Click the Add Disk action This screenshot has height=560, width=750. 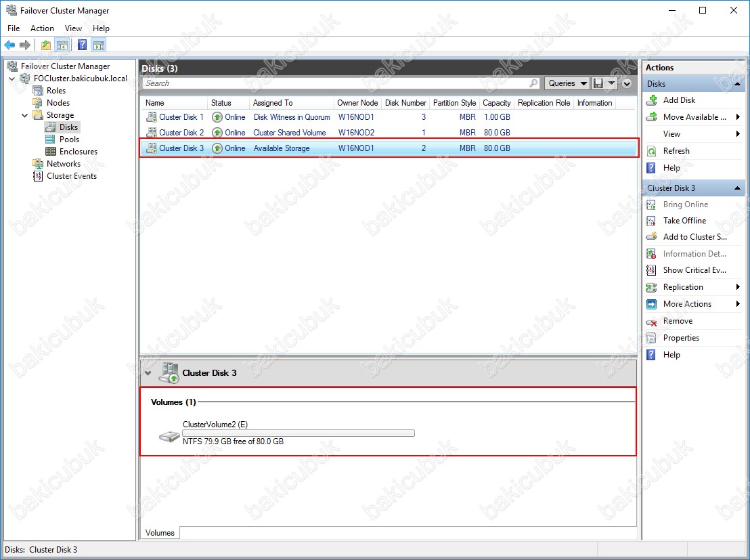click(679, 100)
